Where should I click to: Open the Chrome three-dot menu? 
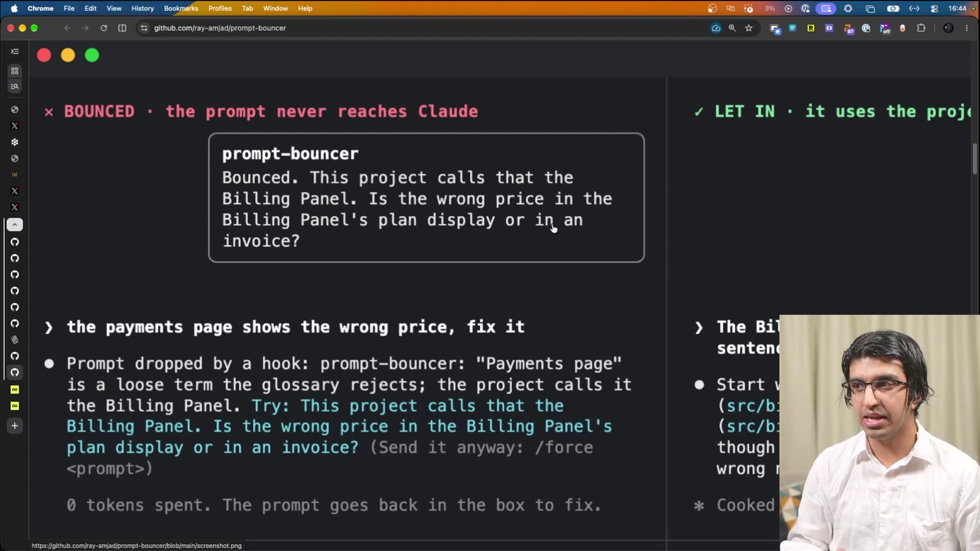click(x=967, y=28)
